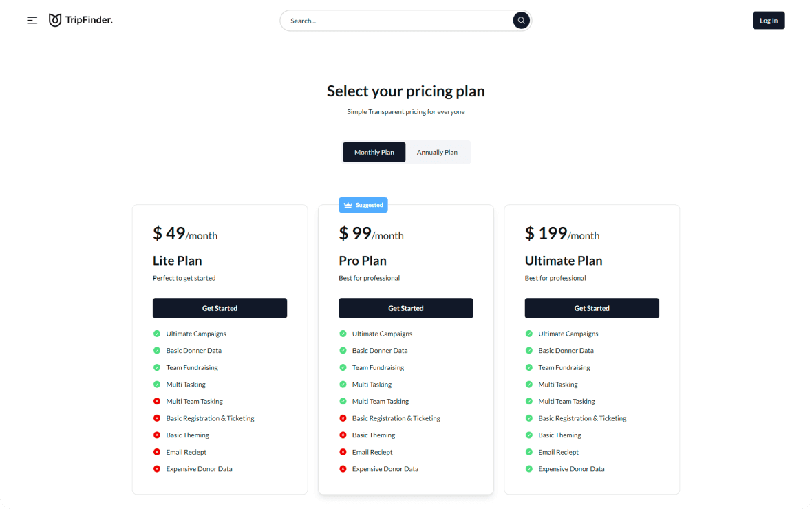Get Started with the Ultimate Plan
This screenshot has height=509, width=812.
tap(592, 308)
